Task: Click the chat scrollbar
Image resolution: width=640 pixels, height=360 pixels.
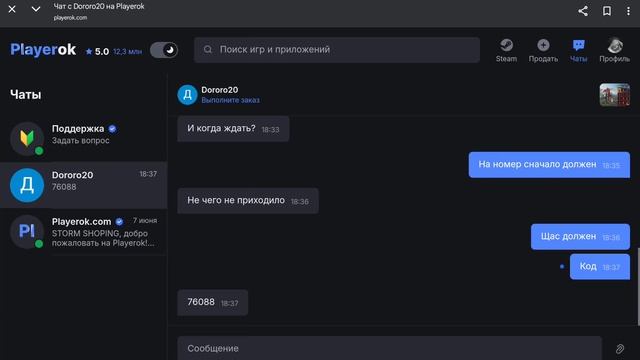Action: click(638, 286)
